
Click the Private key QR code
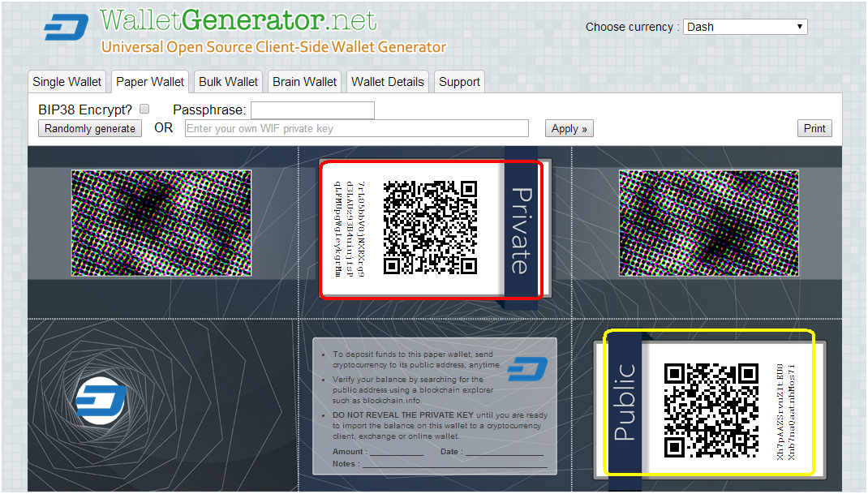point(430,228)
